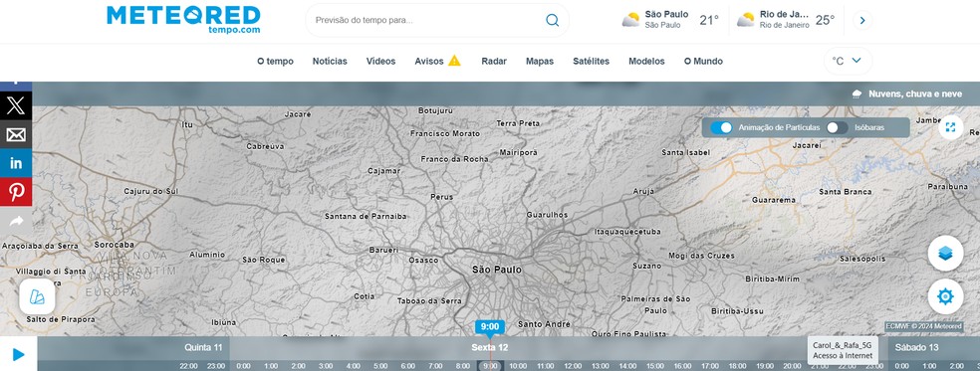Jump to 22:00 Quinta on timeline

pos(189,366)
